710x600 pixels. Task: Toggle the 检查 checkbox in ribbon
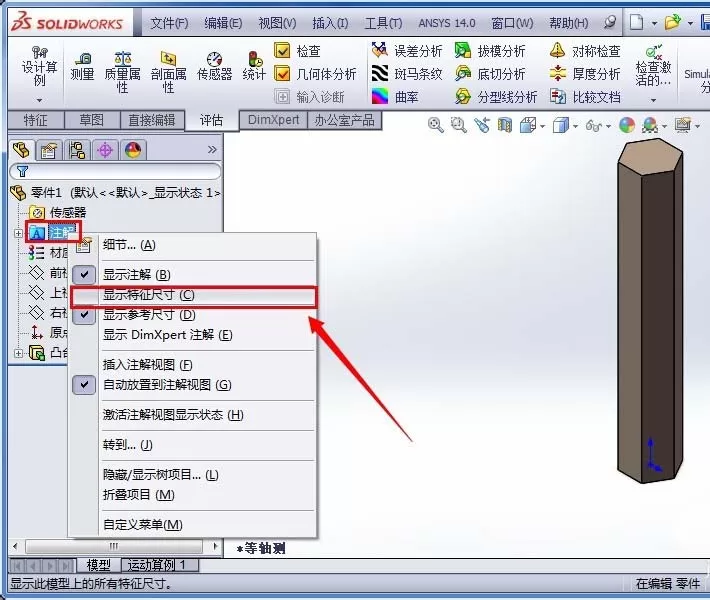coord(283,50)
